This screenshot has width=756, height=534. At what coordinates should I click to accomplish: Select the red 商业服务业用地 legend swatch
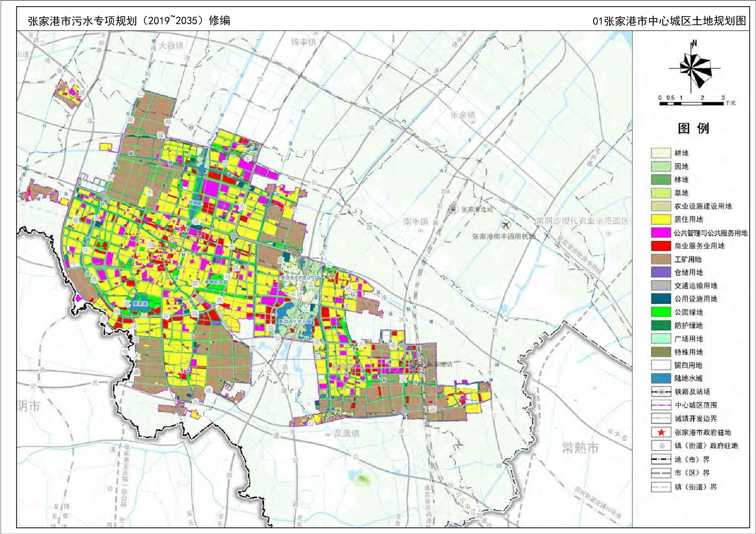(661, 246)
